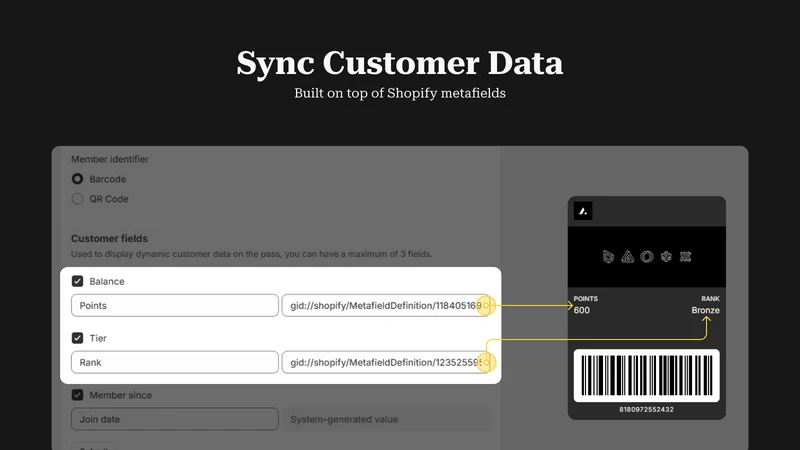This screenshot has width=800, height=450.
Task: Click the logo icon on pass preview
Action: coord(583,211)
